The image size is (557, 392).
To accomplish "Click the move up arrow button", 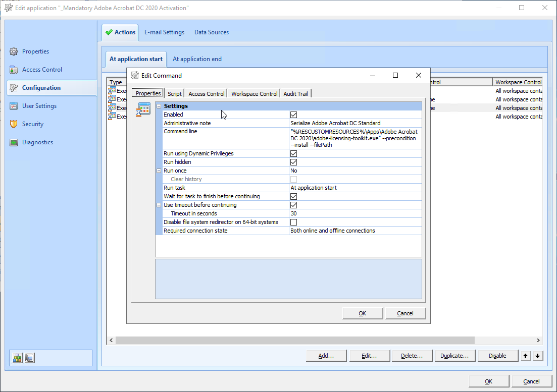I will [526, 356].
